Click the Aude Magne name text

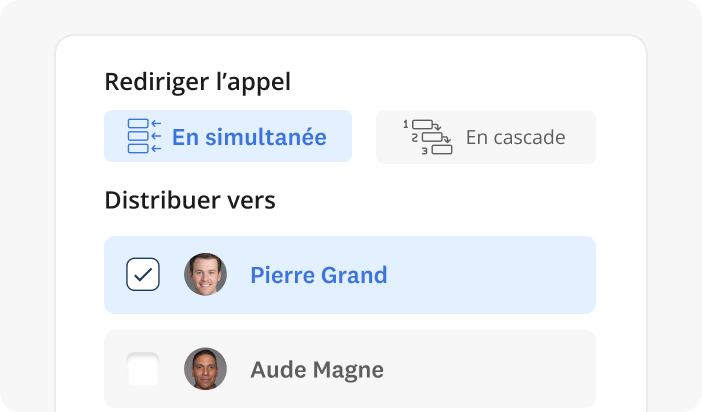coord(316,370)
